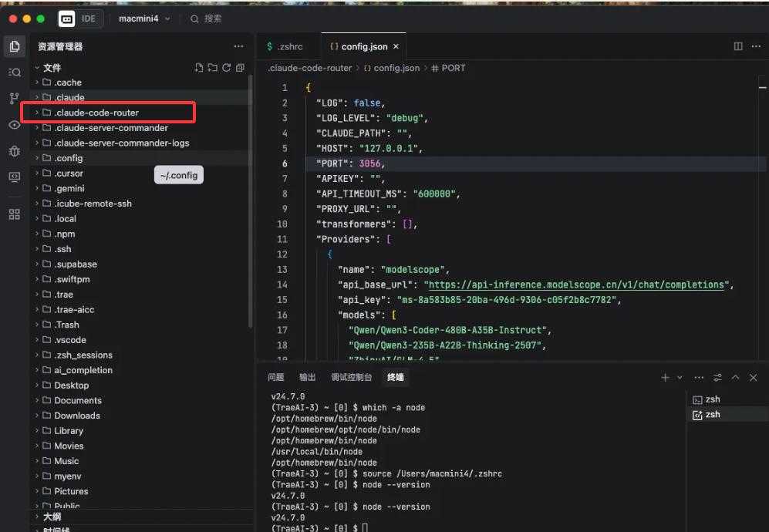Click the IDE mode icon in title bar

[66, 19]
